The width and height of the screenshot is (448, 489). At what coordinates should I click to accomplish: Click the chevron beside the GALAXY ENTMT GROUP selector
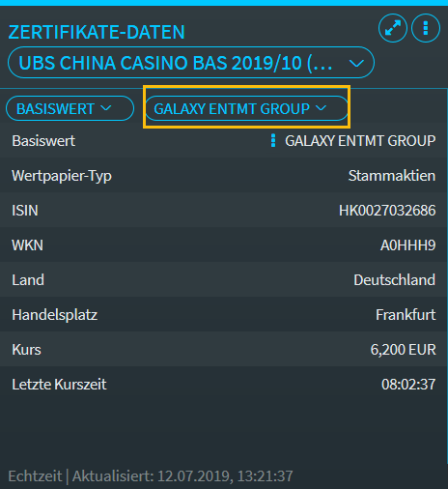(321, 108)
